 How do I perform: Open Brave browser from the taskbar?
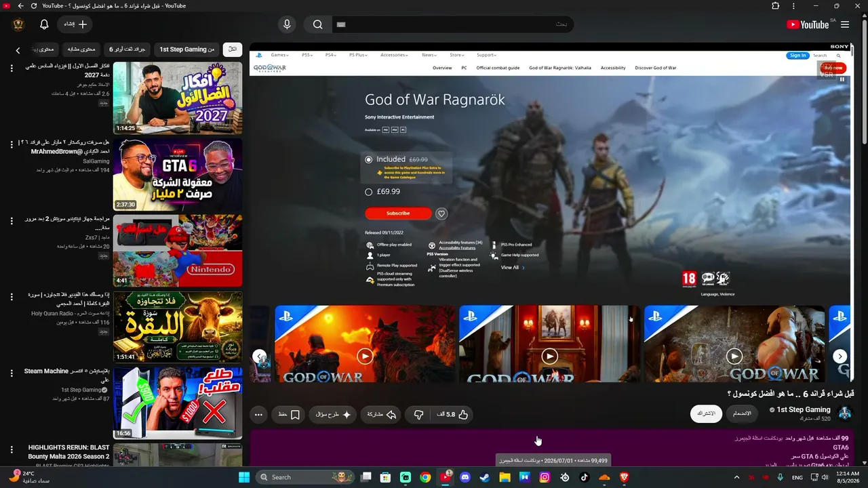(624, 477)
